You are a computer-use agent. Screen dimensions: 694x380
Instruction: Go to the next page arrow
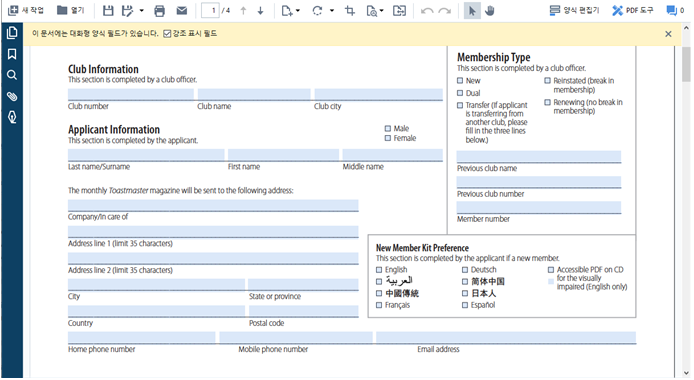261,11
